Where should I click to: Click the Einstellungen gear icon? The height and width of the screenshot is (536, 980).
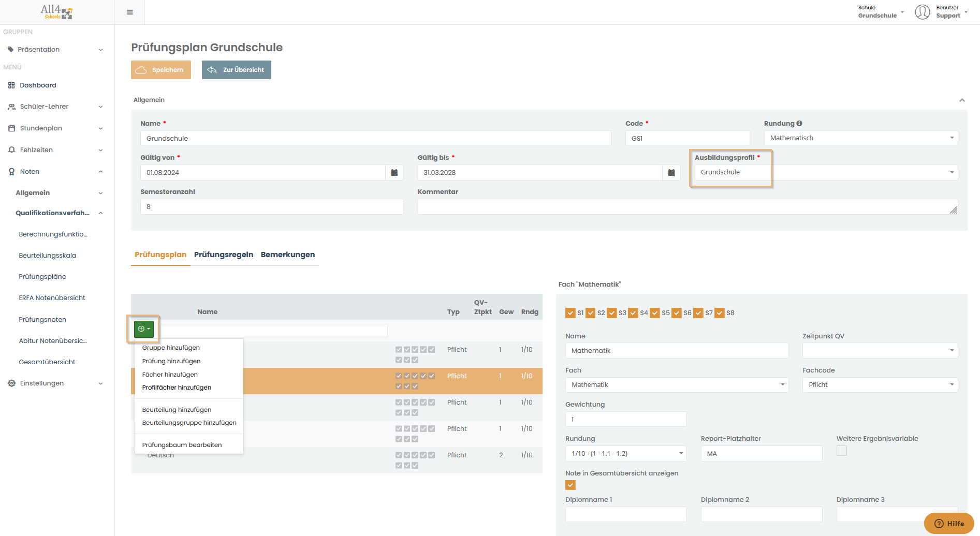point(11,383)
